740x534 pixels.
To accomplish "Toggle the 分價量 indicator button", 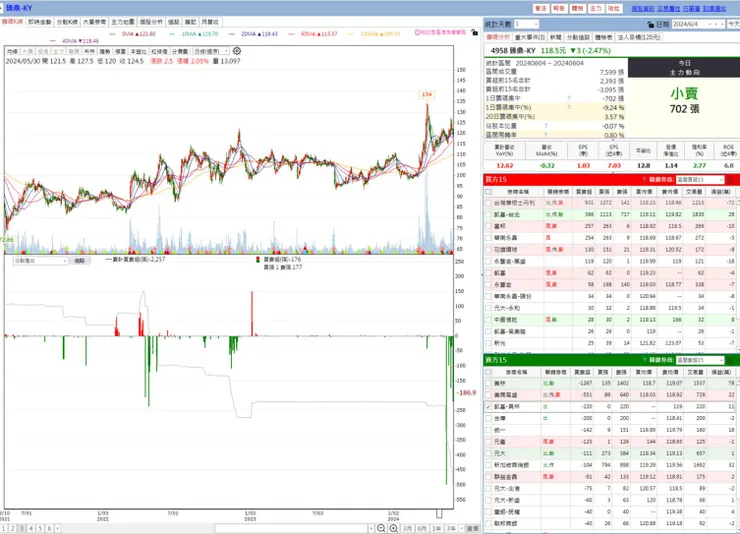I will click(x=180, y=51).
